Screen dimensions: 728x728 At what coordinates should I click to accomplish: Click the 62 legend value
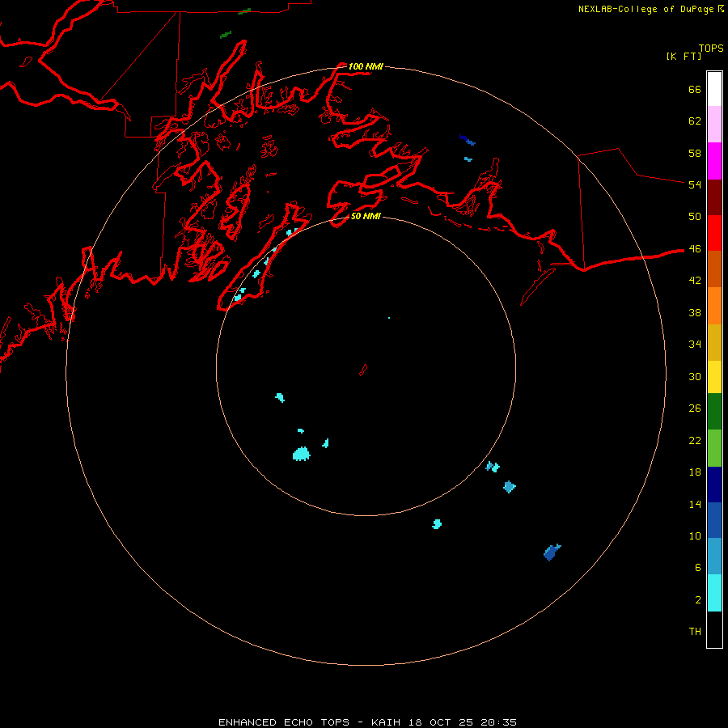pos(695,121)
